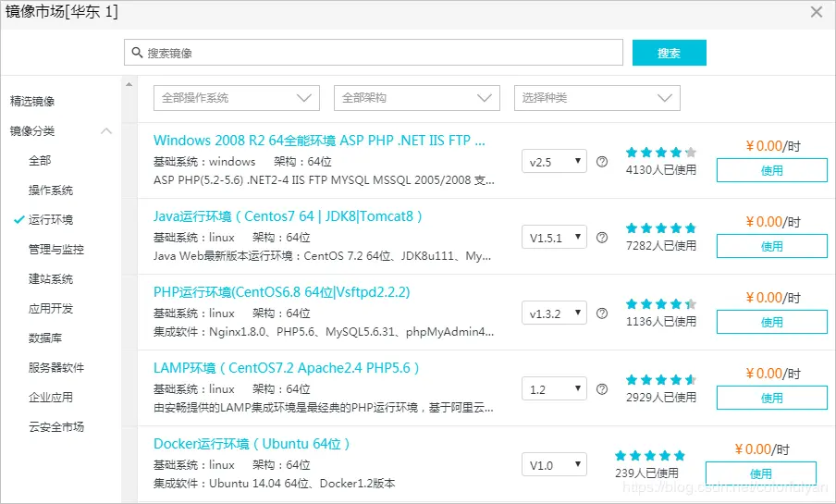
Task: Open the 选择种类 dropdown
Action: (x=596, y=98)
